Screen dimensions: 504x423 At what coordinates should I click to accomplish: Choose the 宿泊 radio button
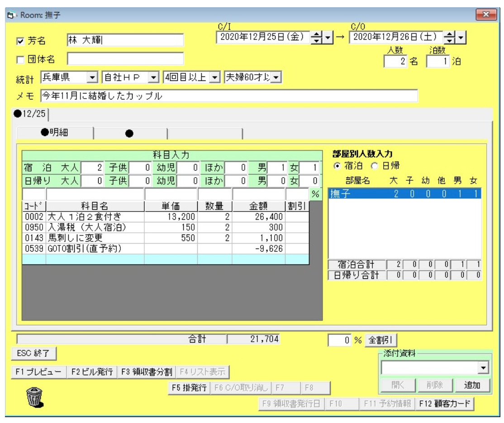click(x=336, y=166)
